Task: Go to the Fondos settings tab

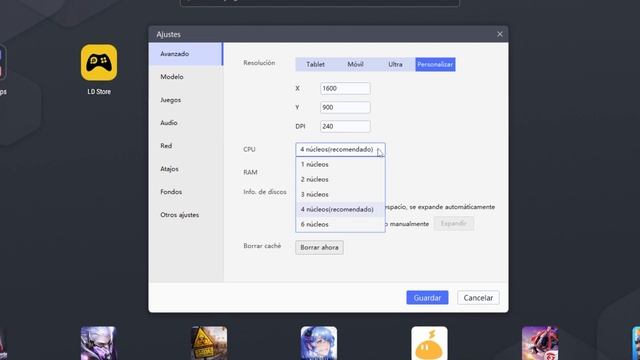Action: point(186,192)
